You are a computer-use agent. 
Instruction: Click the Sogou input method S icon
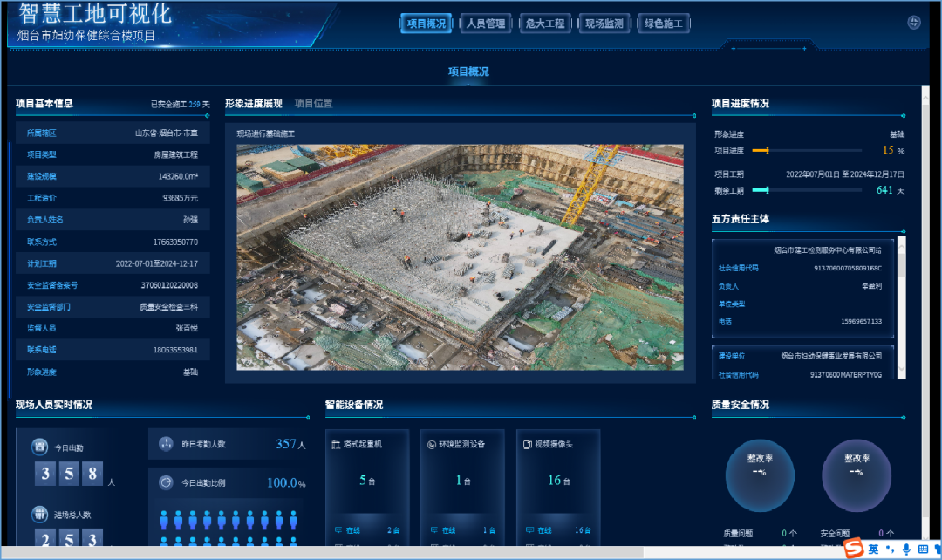coord(852,549)
